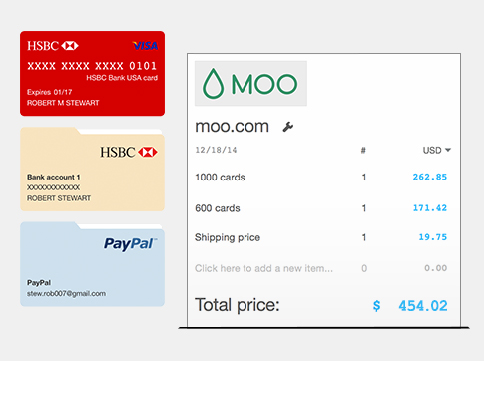This screenshot has height=394, width=484.
Task: Select the PayPal stew.rob007 account card
Action: tap(92, 264)
